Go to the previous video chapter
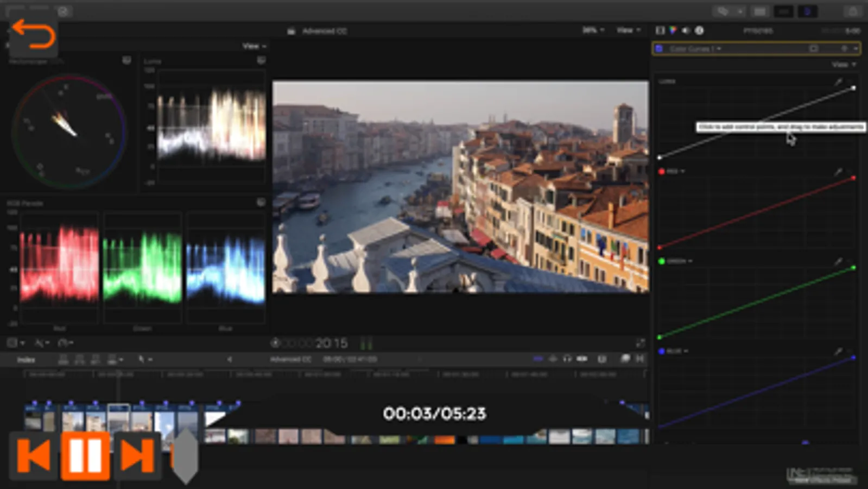This screenshot has height=489, width=868. (34, 455)
